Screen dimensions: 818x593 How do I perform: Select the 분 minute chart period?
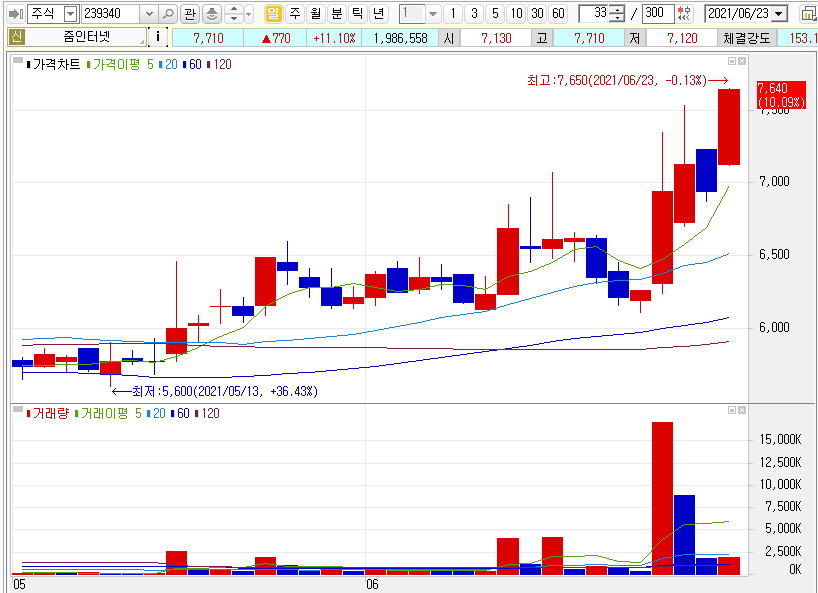click(x=337, y=14)
